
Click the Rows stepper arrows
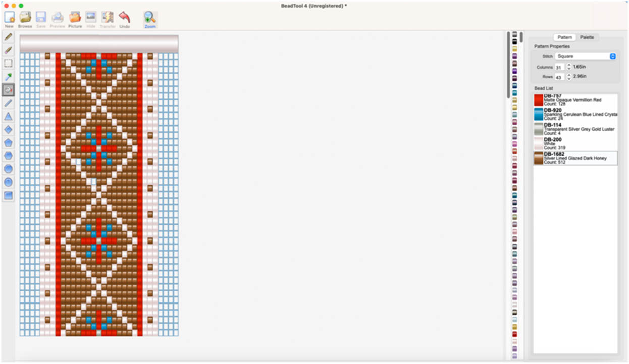(569, 77)
